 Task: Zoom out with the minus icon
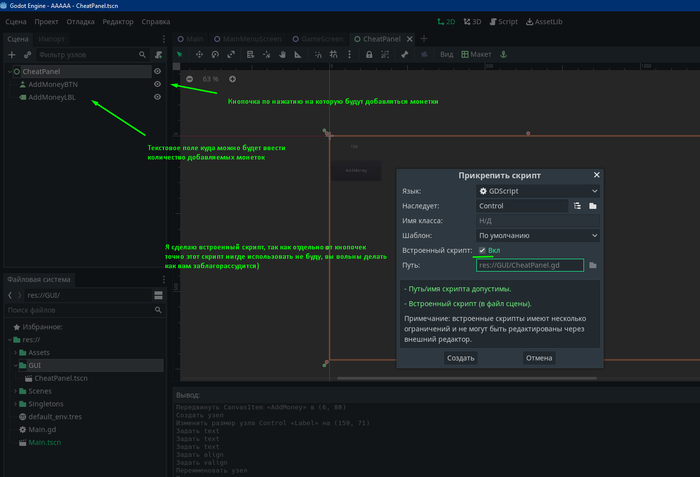tap(189, 79)
